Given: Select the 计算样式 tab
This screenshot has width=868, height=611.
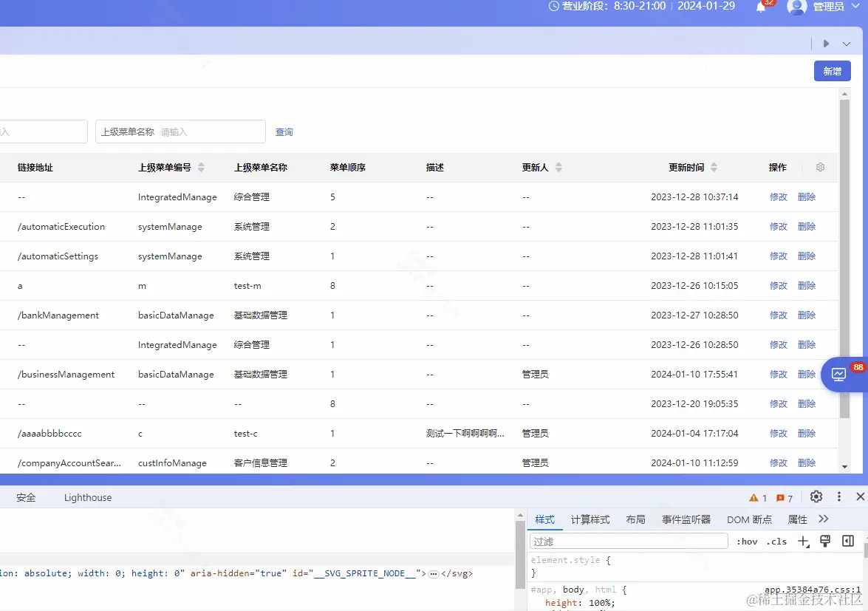Looking at the screenshot, I should 590,519.
